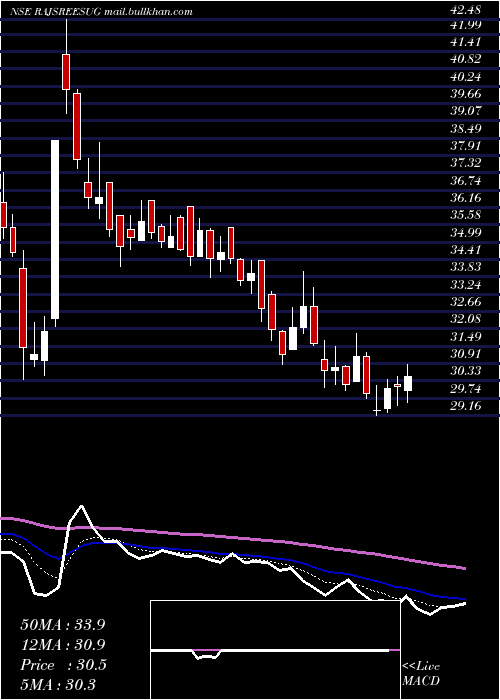This screenshot has height=700, width=500.
Task: Click the 30.33 price axis label
Action: (465, 371)
